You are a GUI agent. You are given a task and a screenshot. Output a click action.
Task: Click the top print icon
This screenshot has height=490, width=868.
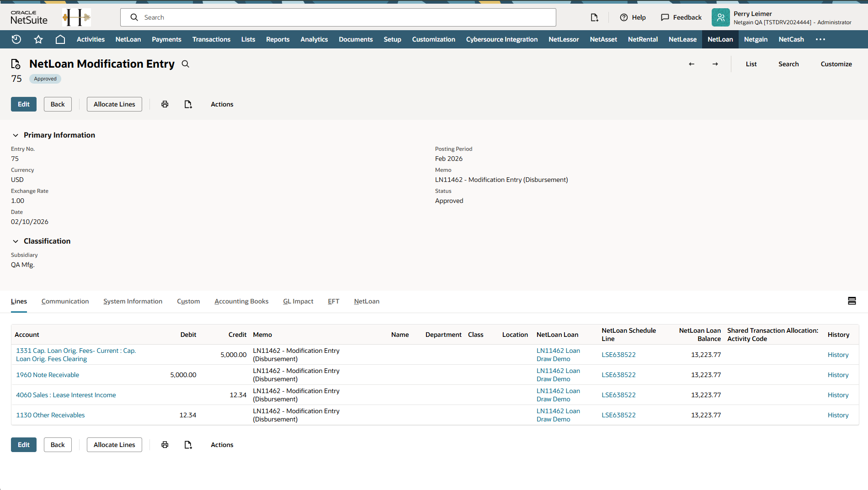click(165, 104)
